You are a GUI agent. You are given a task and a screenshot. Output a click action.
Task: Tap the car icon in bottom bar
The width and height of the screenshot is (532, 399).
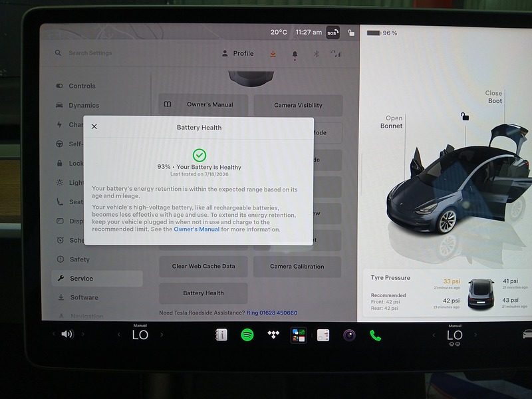pyautogui.click(x=527, y=334)
